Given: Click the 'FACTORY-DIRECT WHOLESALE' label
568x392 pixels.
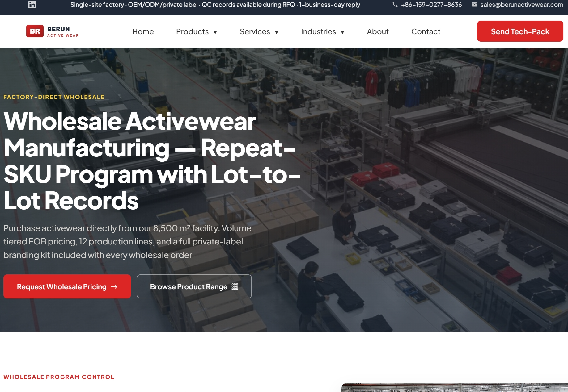Looking at the screenshot, I should (54, 97).
